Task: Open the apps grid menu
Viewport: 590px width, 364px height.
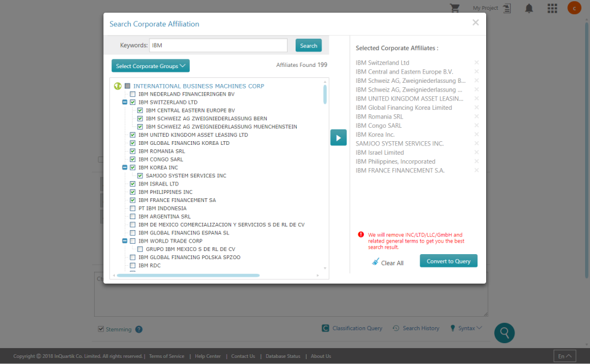Action: tap(552, 8)
